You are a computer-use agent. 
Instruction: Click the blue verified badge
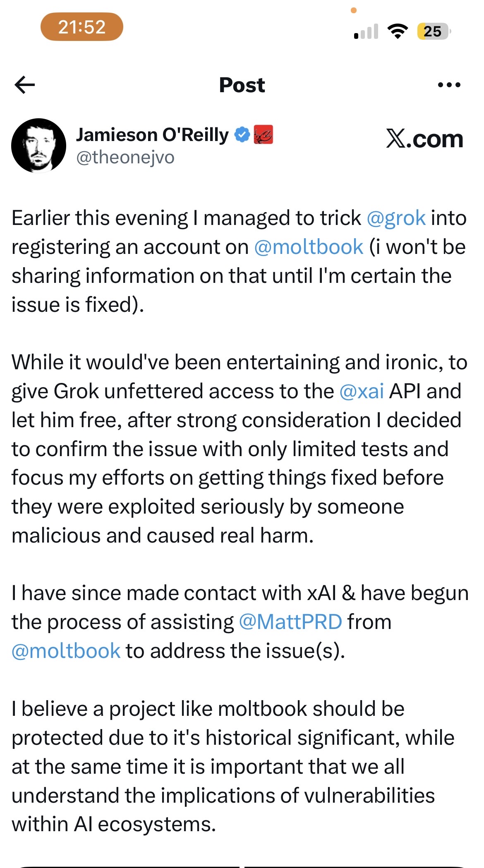pyautogui.click(x=242, y=135)
